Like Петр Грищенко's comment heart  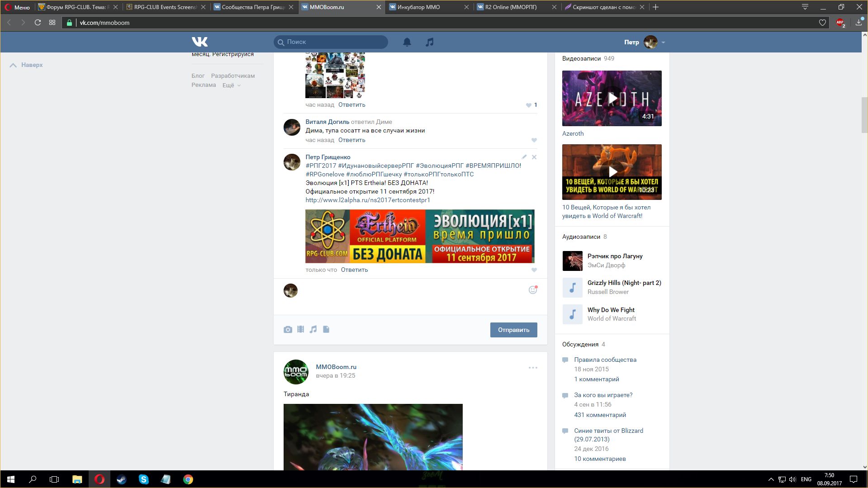534,270
